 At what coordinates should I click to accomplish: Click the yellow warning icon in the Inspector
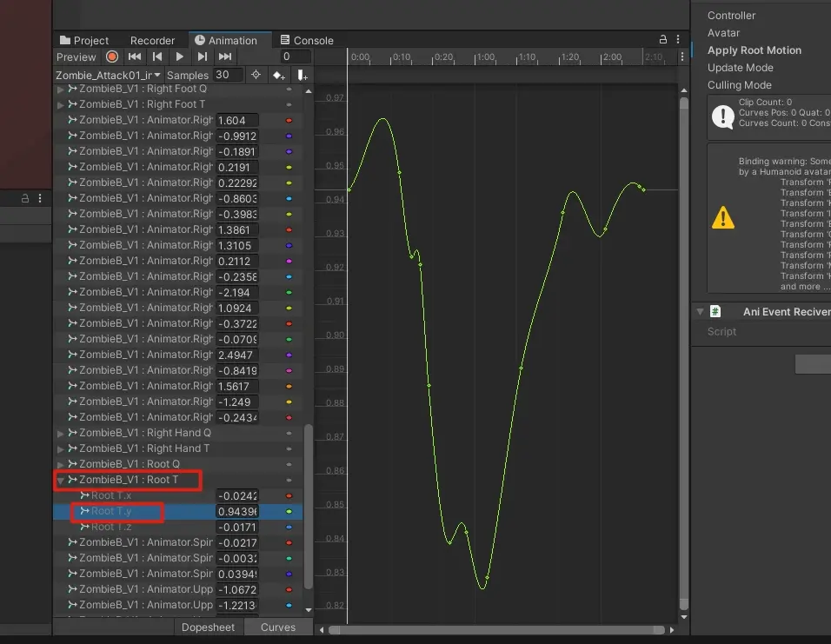723,218
